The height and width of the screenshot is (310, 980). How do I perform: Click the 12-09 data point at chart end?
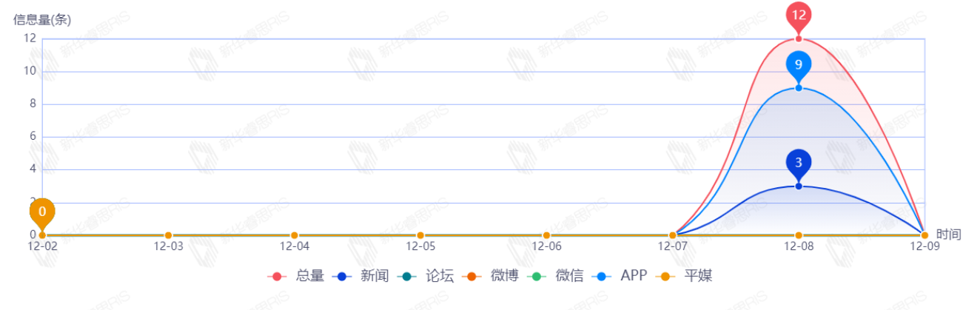click(924, 235)
